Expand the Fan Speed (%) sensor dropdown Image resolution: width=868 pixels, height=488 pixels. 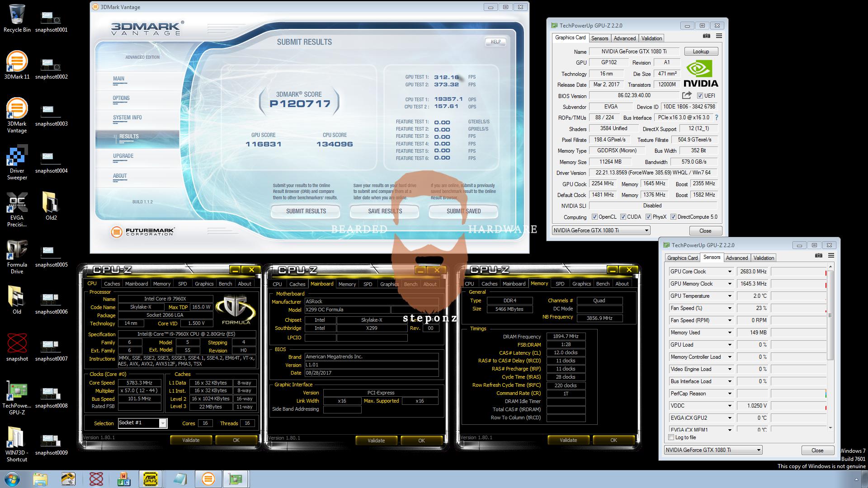tap(729, 308)
